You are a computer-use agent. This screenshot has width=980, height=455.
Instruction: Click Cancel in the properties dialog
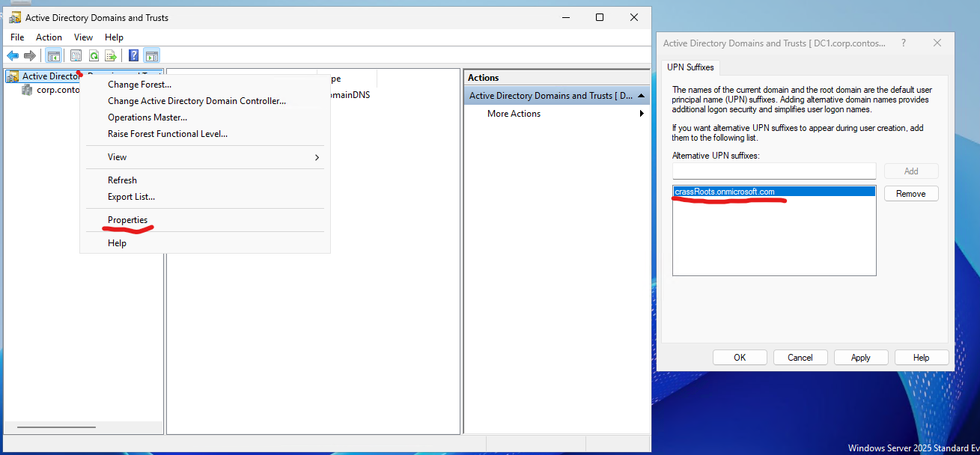point(800,358)
